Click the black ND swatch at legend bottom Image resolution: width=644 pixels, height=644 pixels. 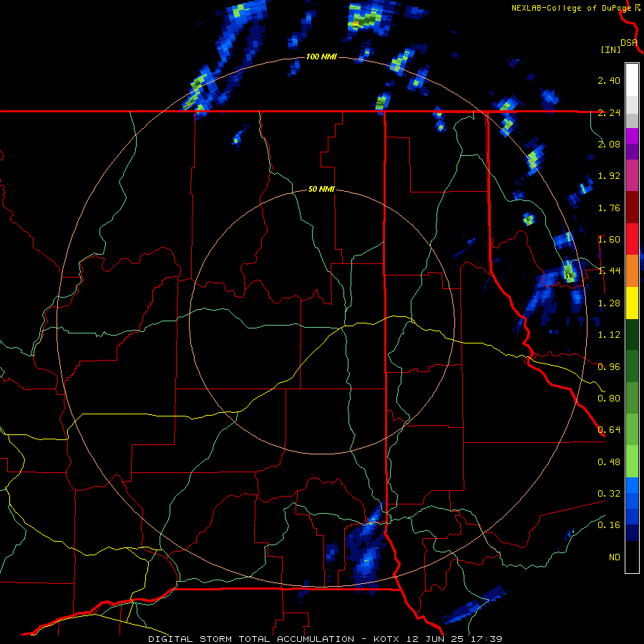click(632, 557)
